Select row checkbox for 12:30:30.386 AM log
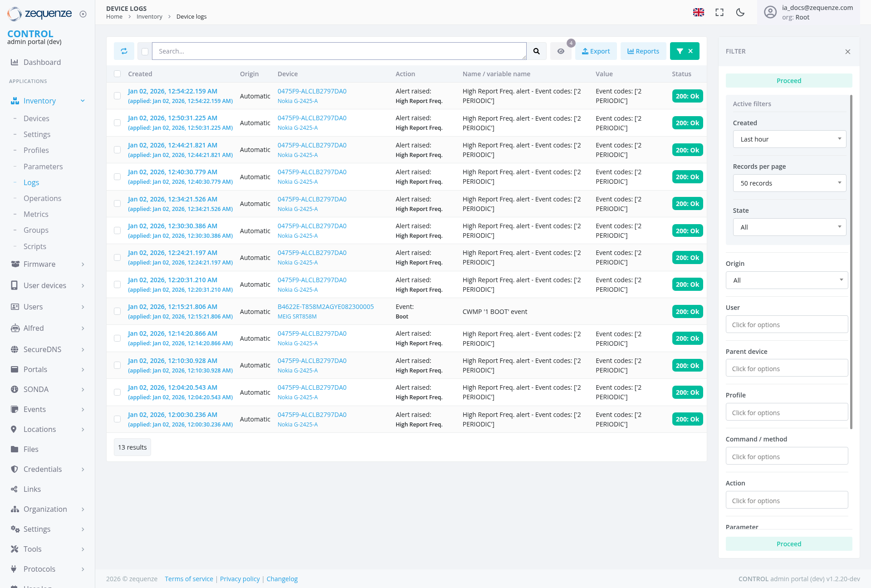 tap(117, 230)
